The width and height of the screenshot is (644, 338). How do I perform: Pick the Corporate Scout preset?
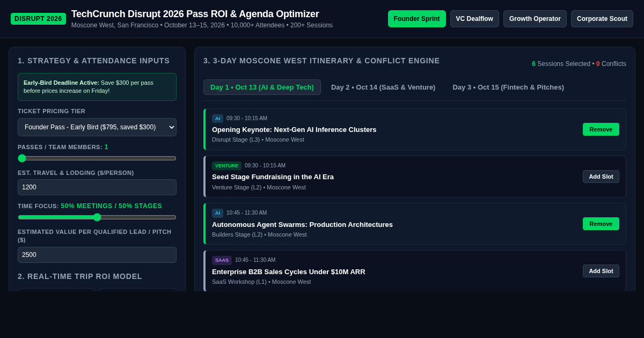click(602, 19)
